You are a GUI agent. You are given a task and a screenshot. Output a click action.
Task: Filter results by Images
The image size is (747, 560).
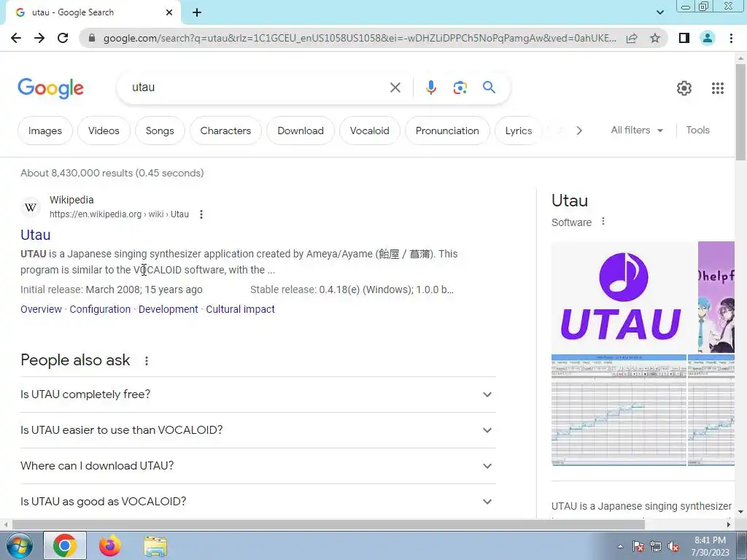[x=45, y=131]
